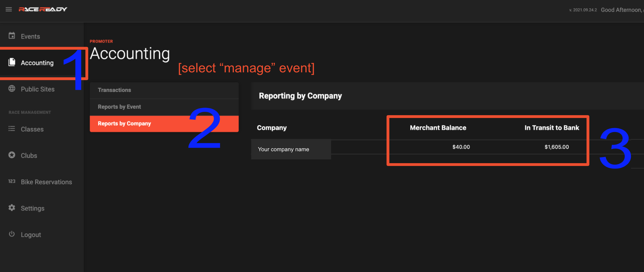Go to Bike Reservations page
The height and width of the screenshot is (272, 644).
coord(46,182)
